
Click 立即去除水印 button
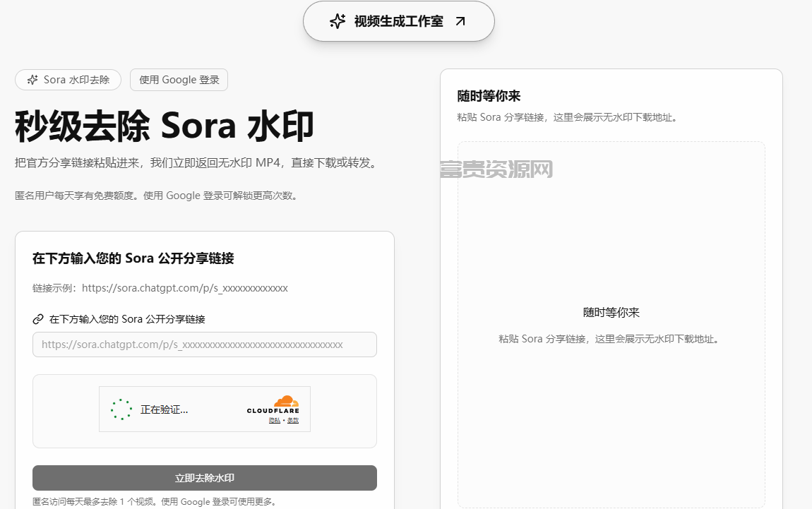[x=205, y=478]
